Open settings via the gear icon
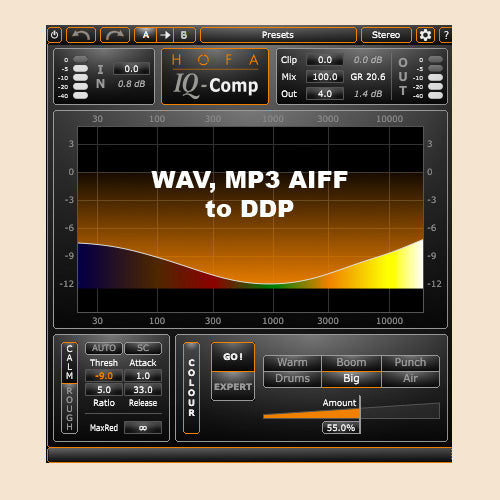500x500 pixels. tap(425, 35)
